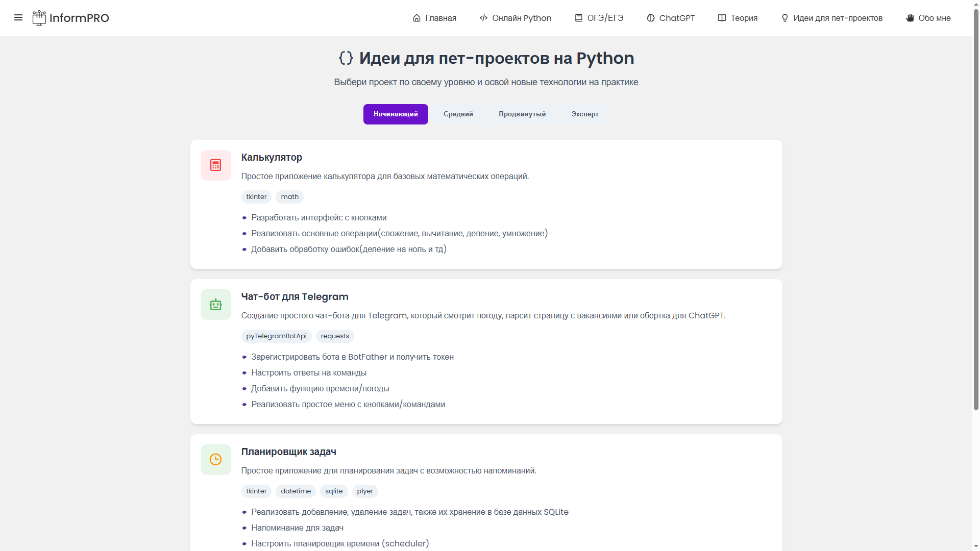This screenshot has height=551, width=980.
Task: Click the scrollbar down arrow
Action: [x=976, y=546]
